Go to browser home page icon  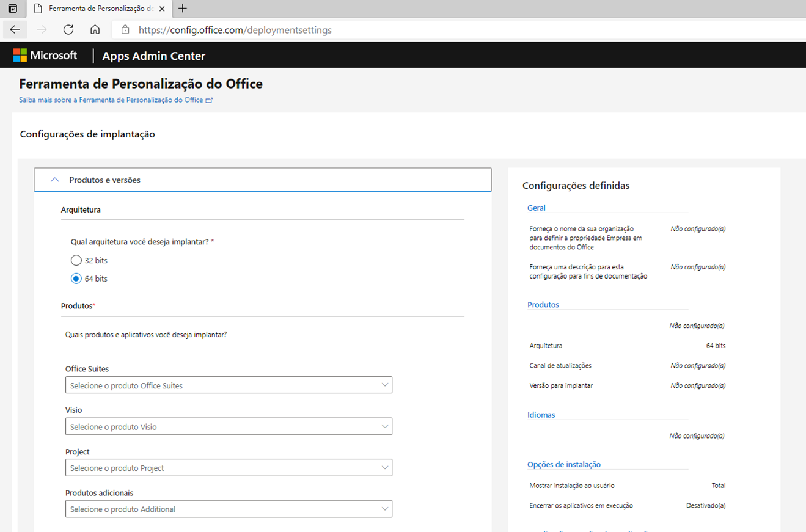tap(95, 29)
